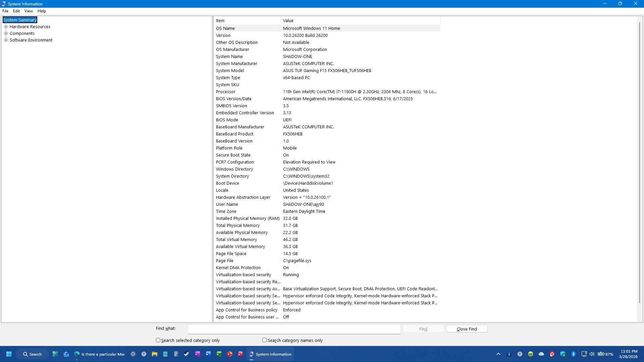Select the User Name row

(x=327, y=204)
